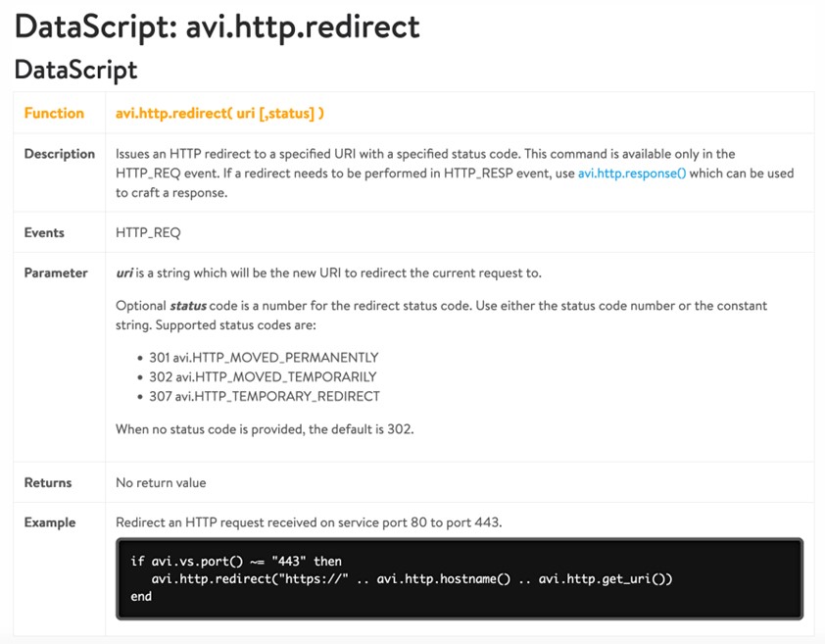The image size is (825, 644).
Task: Click the bold italic status word
Action: pyautogui.click(x=189, y=306)
